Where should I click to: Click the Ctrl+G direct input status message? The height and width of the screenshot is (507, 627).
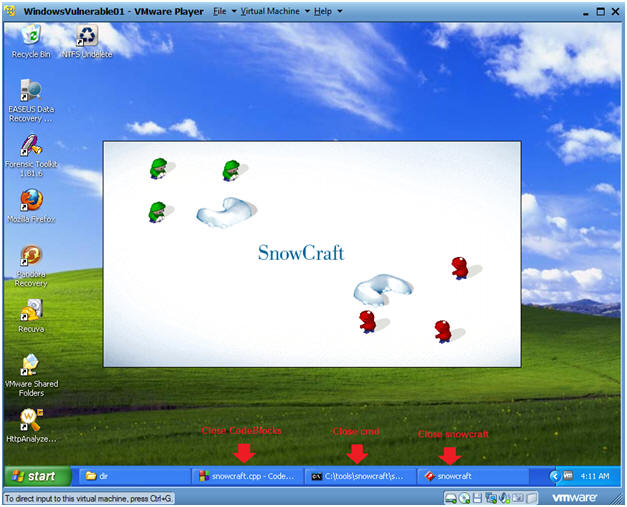point(89,499)
